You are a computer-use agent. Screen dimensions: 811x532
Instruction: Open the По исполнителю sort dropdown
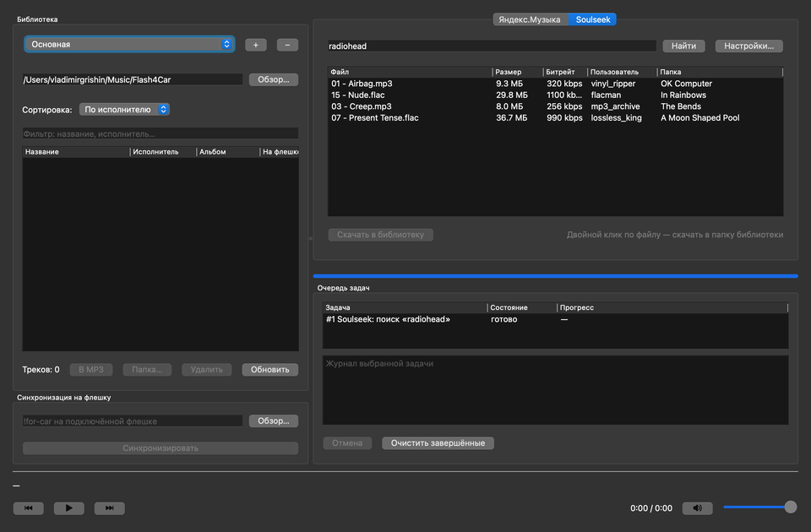pyautogui.click(x=124, y=110)
